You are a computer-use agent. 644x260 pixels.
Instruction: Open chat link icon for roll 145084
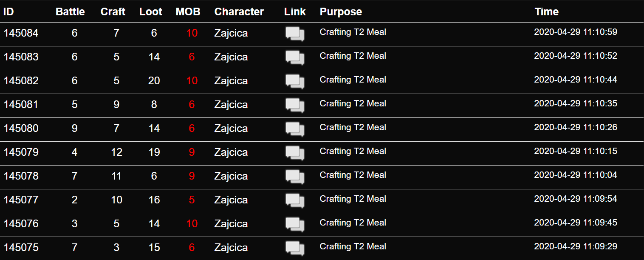click(295, 34)
